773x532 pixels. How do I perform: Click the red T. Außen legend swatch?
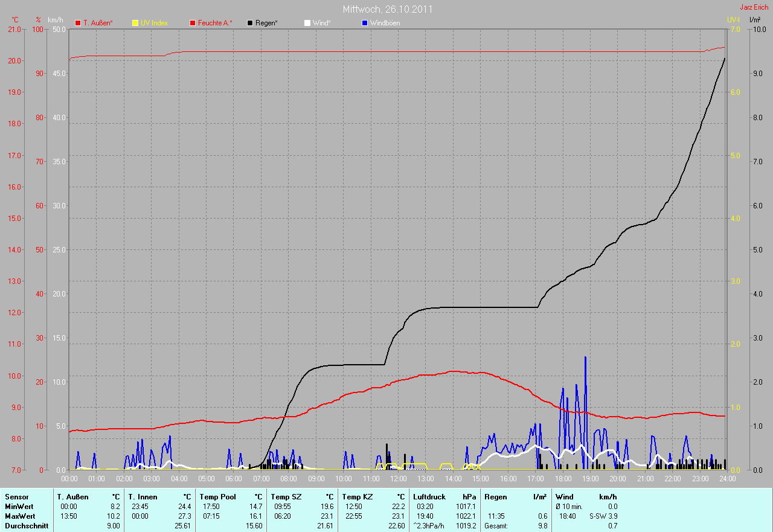[77, 23]
